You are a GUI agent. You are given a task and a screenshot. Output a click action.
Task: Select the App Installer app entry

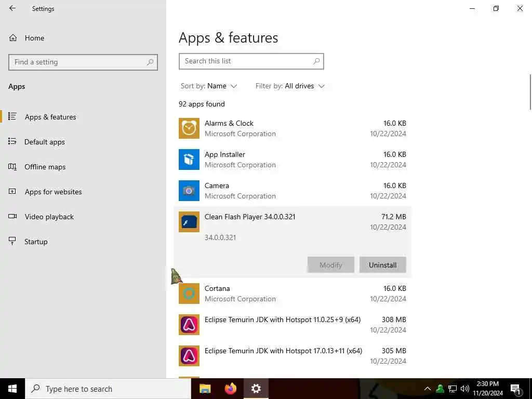point(292,159)
